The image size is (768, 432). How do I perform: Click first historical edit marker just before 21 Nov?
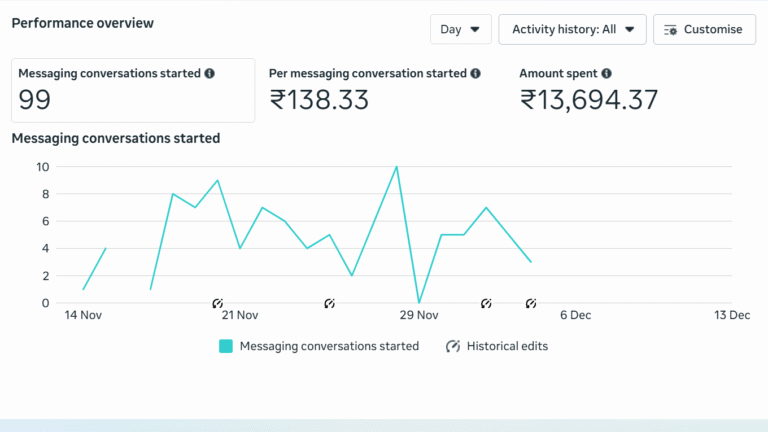[218, 303]
